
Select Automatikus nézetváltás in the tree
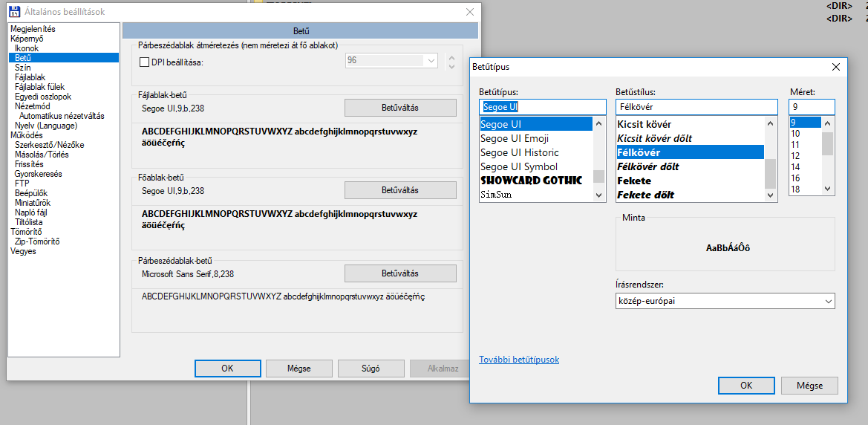pyautogui.click(x=62, y=116)
